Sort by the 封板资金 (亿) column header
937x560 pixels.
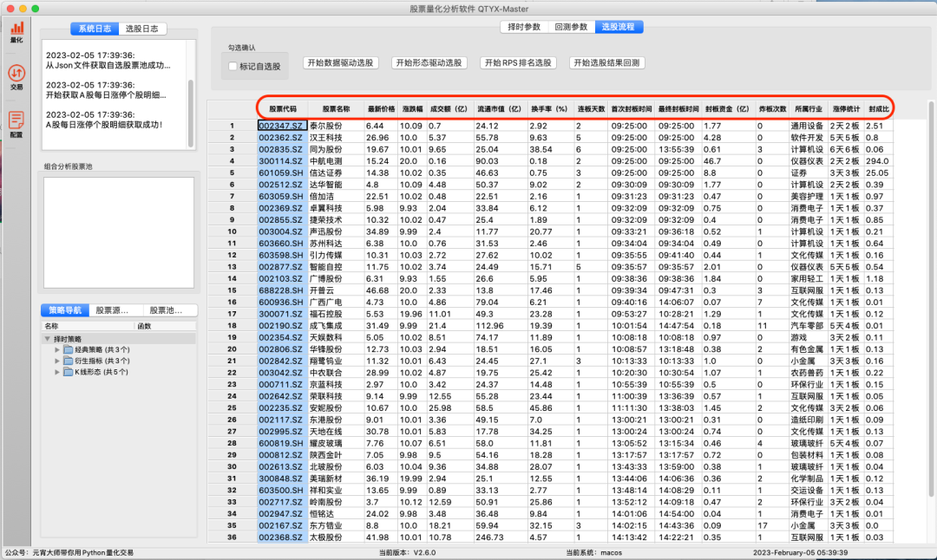click(x=727, y=109)
